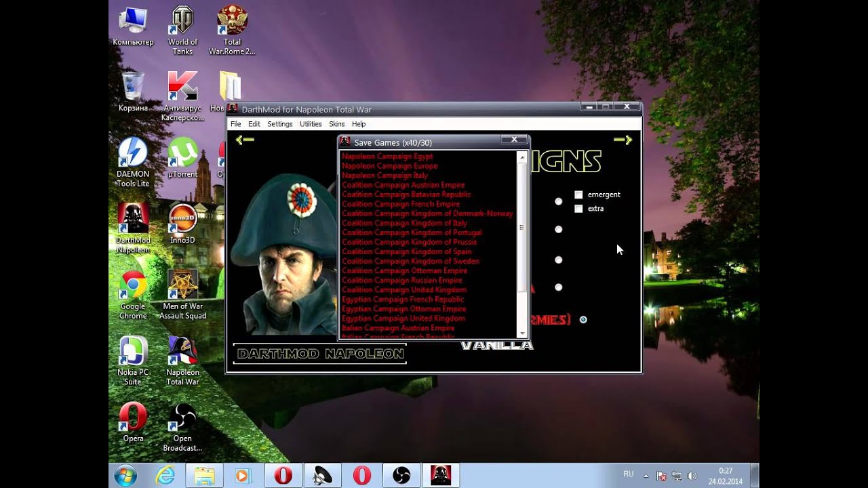868x488 pixels.
Task: Select Napoleon Campaign Egypt save
Action: pos(387,157)
